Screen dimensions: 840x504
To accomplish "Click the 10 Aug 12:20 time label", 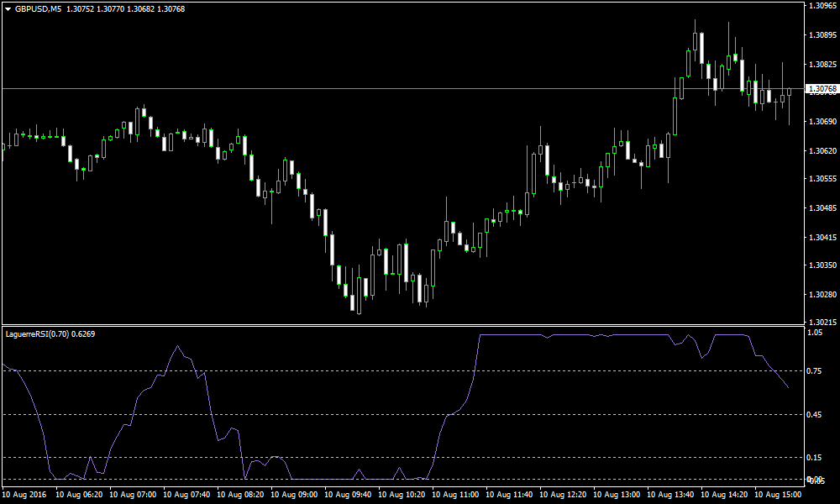I will click(x=564, y=495).
